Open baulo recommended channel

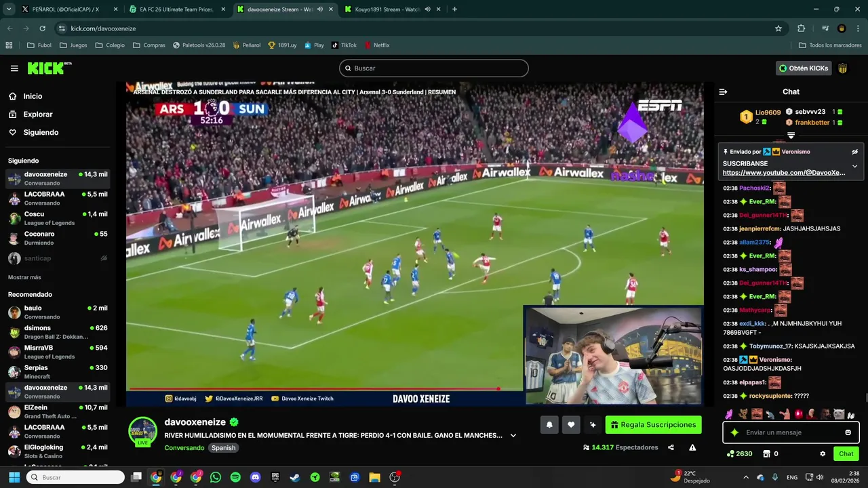tap(58, 312)
